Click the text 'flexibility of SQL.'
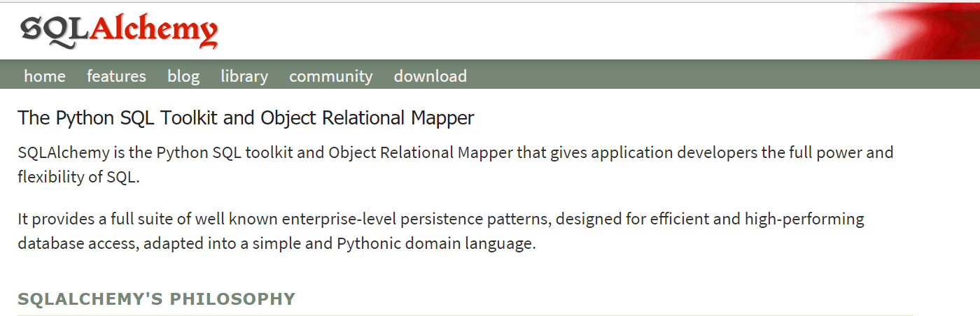 [79, 178]
